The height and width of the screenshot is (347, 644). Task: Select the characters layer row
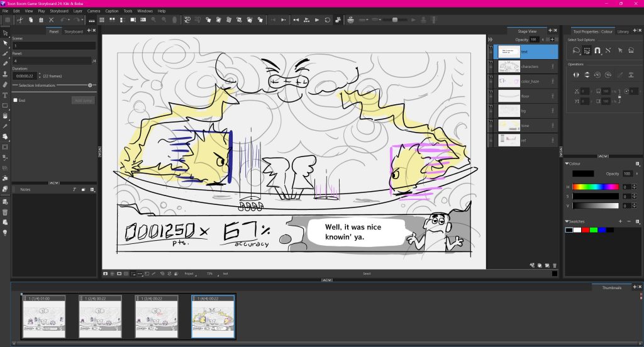click(x=526, y=67)
